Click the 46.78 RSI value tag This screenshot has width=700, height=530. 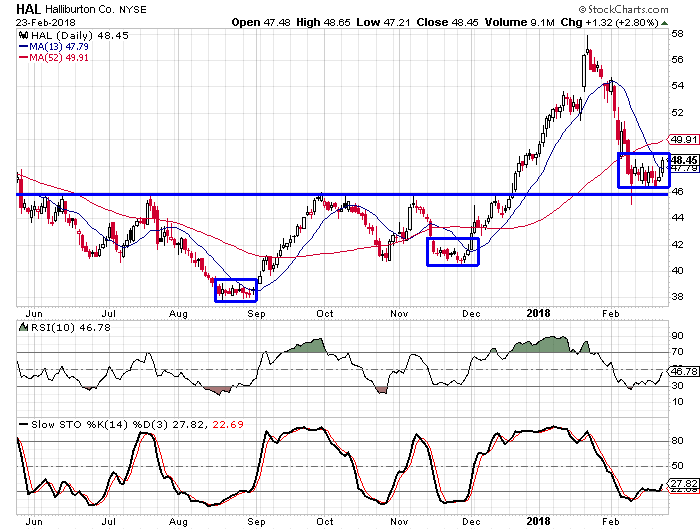(683, 371)
